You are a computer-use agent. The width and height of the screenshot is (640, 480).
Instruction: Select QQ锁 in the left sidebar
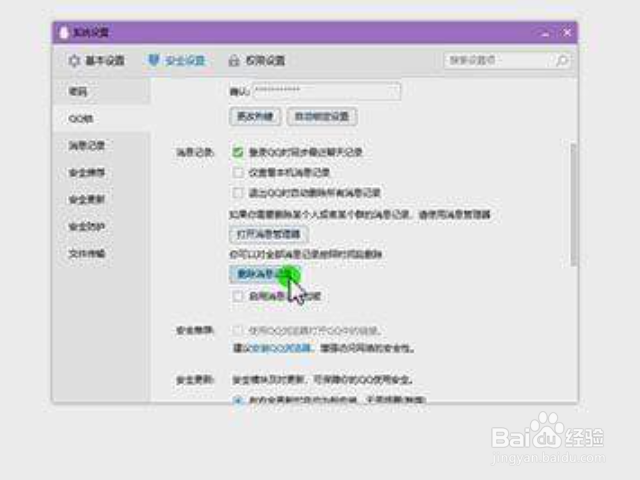point(101,119)
